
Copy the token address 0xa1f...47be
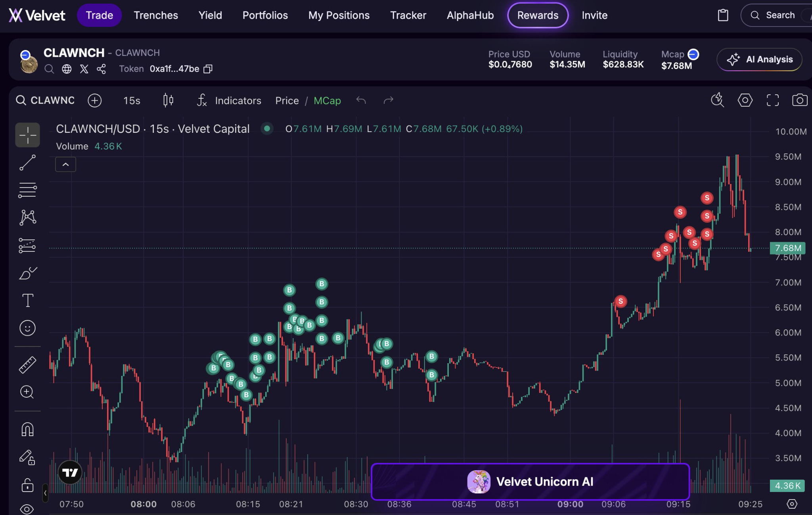(x=208, y=69)
